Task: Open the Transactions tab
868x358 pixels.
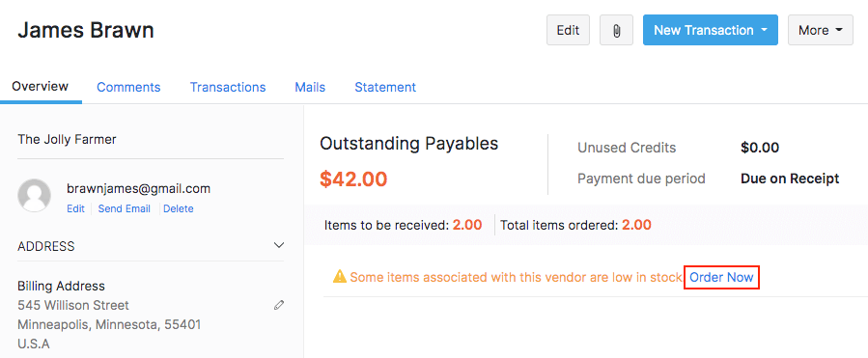Action: [x=228, y=87]
